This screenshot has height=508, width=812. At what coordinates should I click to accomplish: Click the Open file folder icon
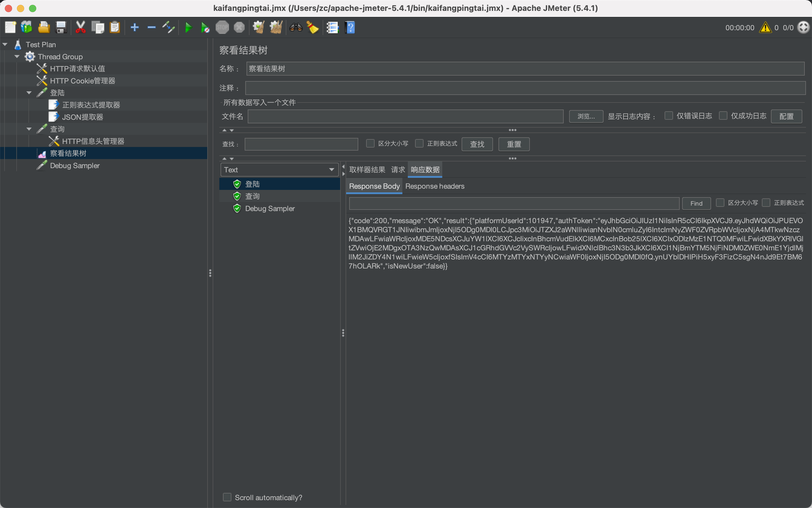(43, 27)
